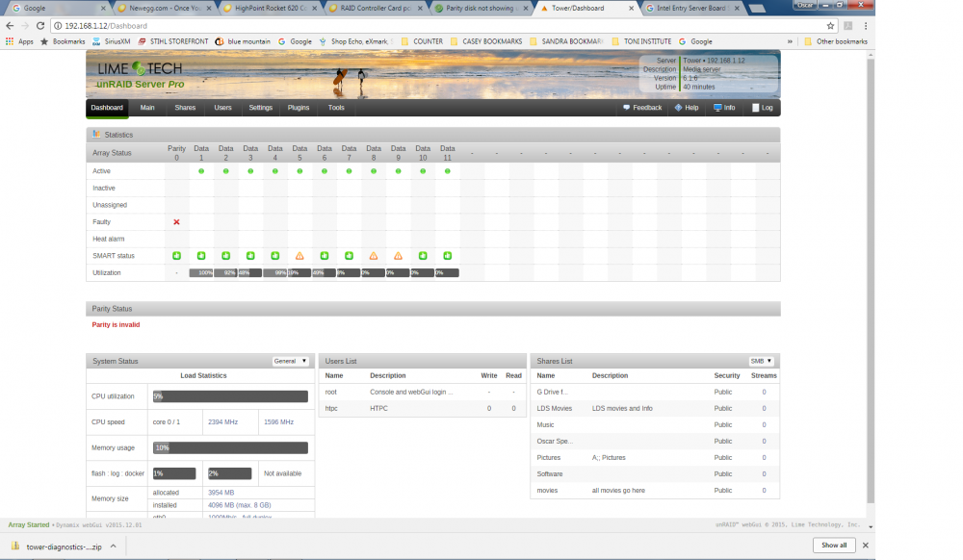This screenshot has width=963, height=560.
Task: Click Show all downloads button
Action: (x=833, y=546)
